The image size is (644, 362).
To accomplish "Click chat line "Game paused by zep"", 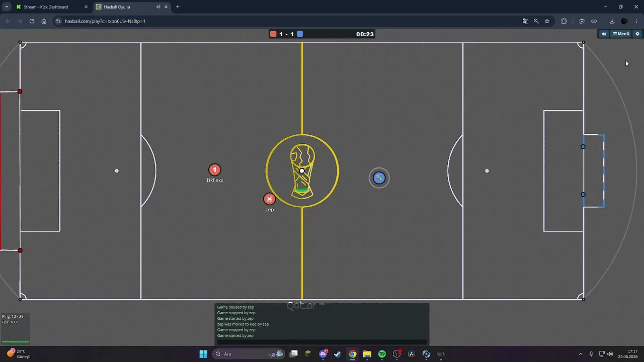I will [x=235, y=307].
